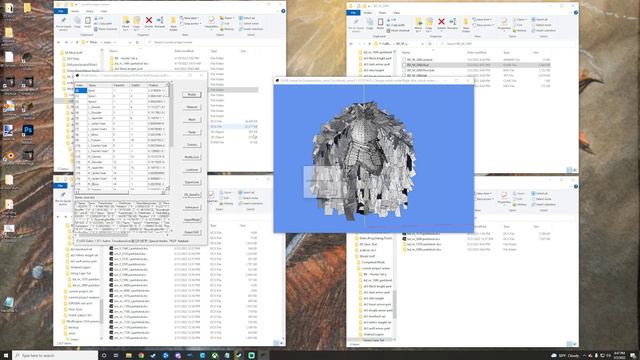Open Home tab in BD_M Explorer window

click(x=367, y=13)
